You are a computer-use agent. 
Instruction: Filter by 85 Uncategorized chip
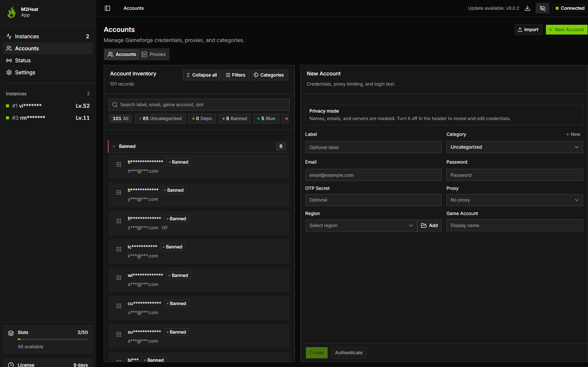[x=160, y=119]
